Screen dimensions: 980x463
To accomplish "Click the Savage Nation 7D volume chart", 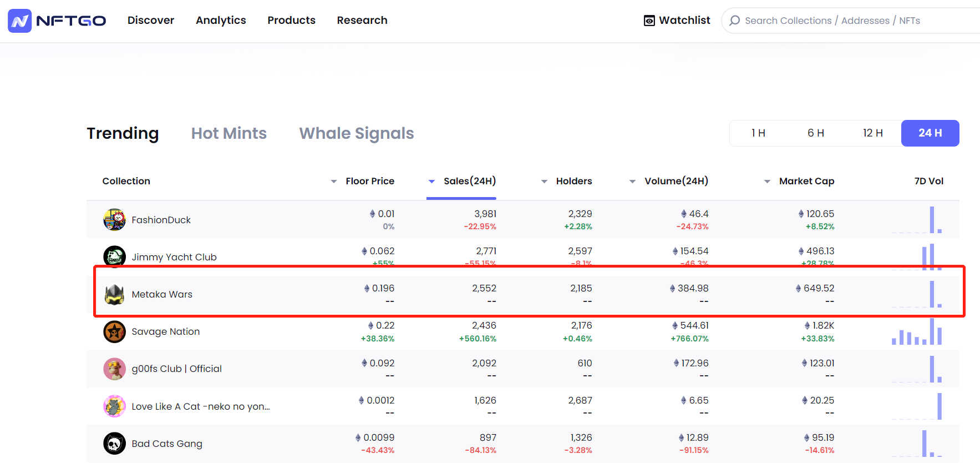I will (x=917, y=331).
